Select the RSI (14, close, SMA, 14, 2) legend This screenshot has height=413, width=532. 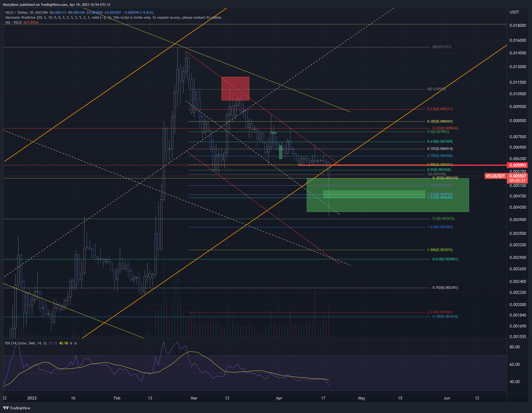click(x=26, y=343)
